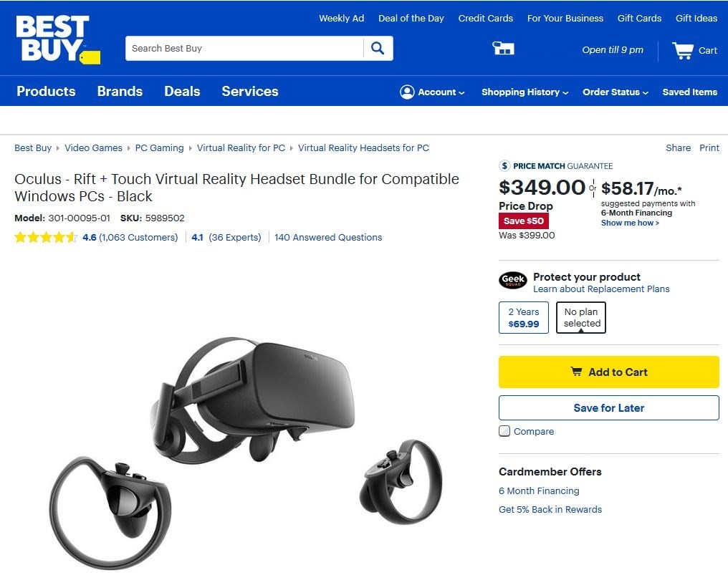Open the store locator icon
The height and width of the screenshot is (575, 728).
503,48
